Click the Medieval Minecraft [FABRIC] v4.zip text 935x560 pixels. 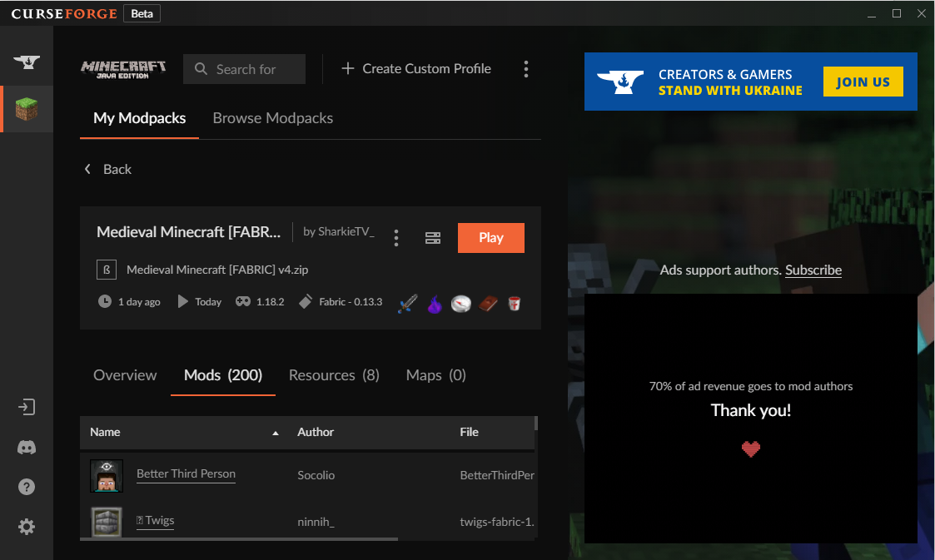(x=217, y=270)
